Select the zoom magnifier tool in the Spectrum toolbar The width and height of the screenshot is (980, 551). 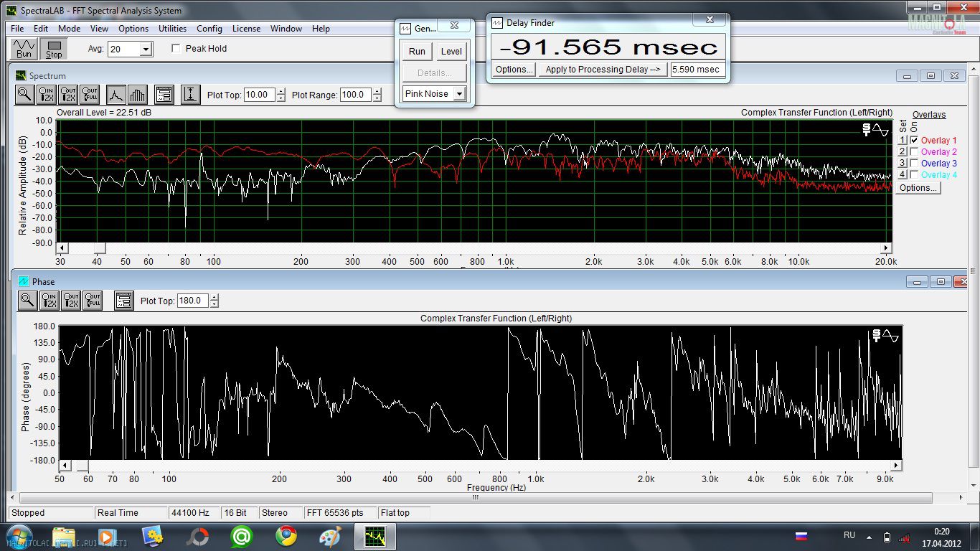pos(25,95)
